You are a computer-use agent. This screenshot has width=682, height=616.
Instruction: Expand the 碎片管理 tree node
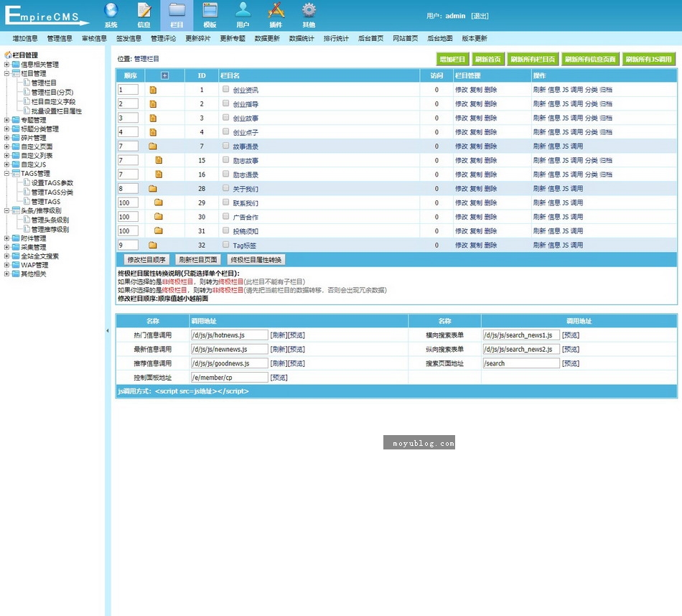pyautogui.click(x=6, y=137)
